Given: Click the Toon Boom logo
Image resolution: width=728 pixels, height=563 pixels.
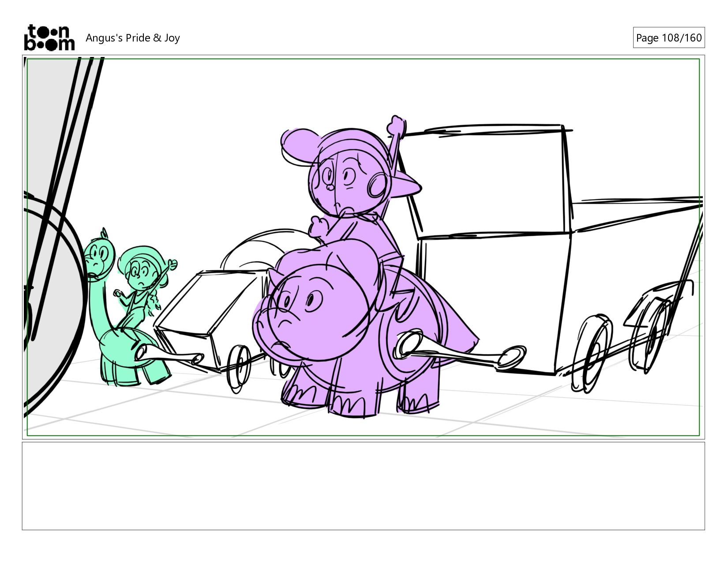Looking at the screenshot, I should (49, 38).
